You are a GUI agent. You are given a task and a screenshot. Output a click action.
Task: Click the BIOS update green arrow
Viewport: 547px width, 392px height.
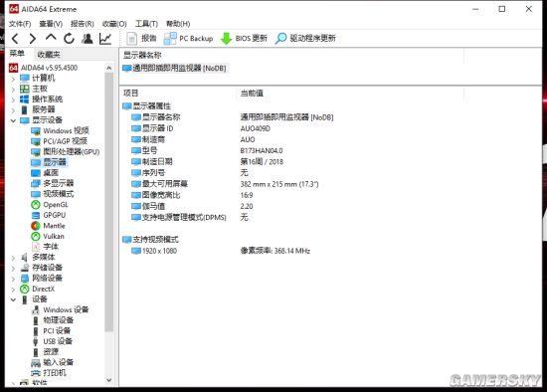227,39
